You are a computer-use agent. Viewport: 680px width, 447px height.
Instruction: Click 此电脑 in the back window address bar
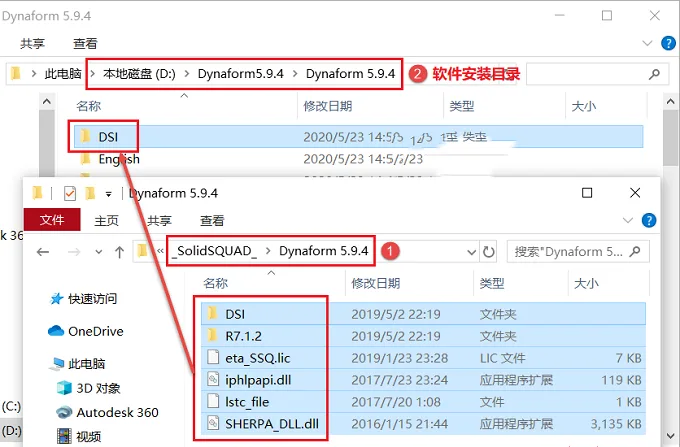(63, 74)
